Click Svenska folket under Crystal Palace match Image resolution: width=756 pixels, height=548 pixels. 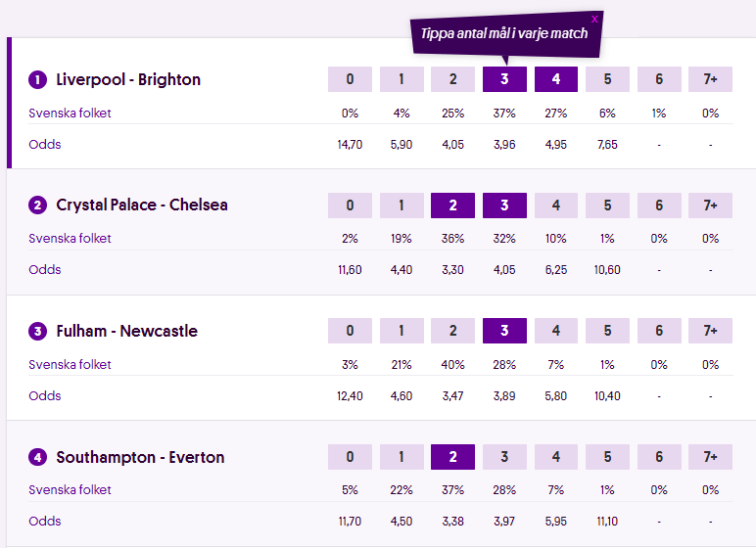tap(70, 238)
